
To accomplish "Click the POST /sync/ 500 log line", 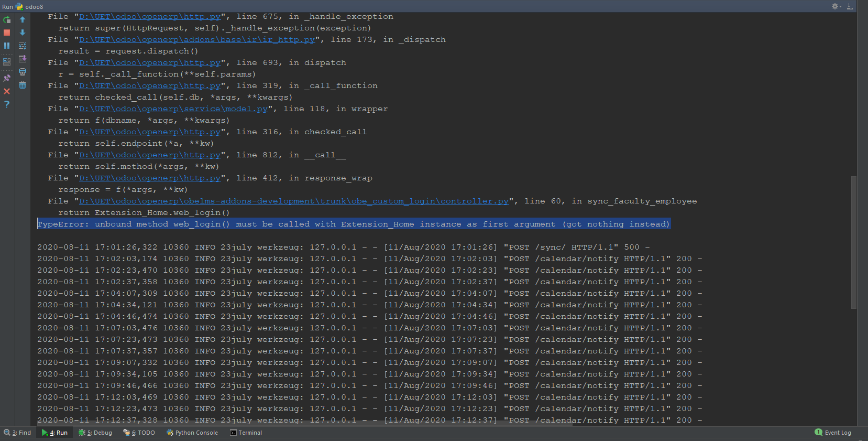I will pos(344,248).
